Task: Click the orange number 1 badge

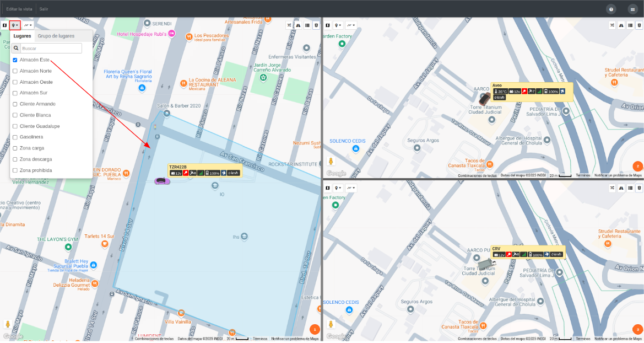Action: 315,330
